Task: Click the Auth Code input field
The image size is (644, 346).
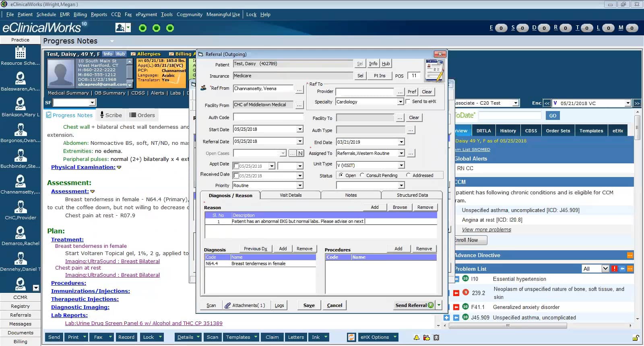Action: [268, 117]
